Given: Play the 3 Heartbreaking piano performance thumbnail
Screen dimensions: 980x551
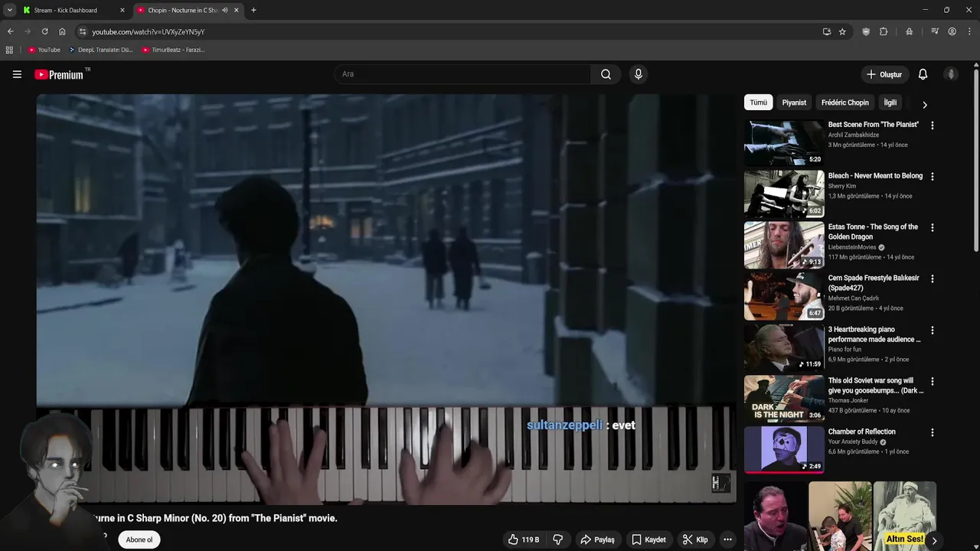Looking at the screenshot, I should click(784, 347).
